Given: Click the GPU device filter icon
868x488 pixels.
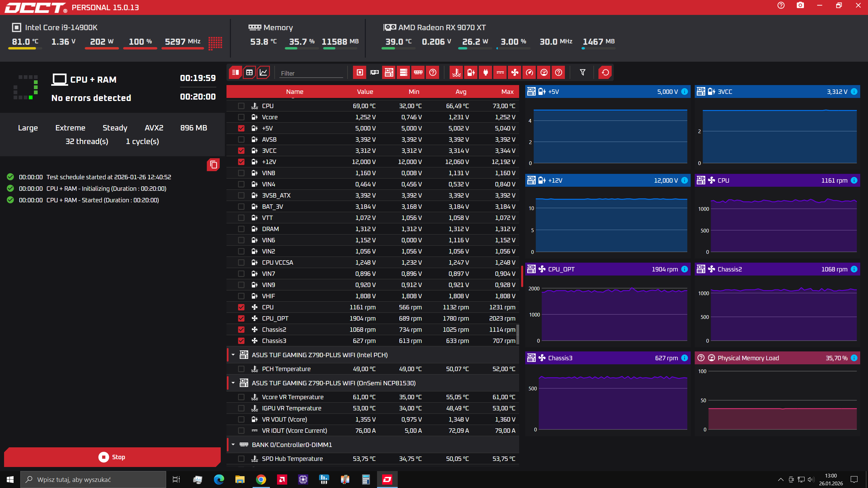Looking at the screenshot, I should [374, 73].
